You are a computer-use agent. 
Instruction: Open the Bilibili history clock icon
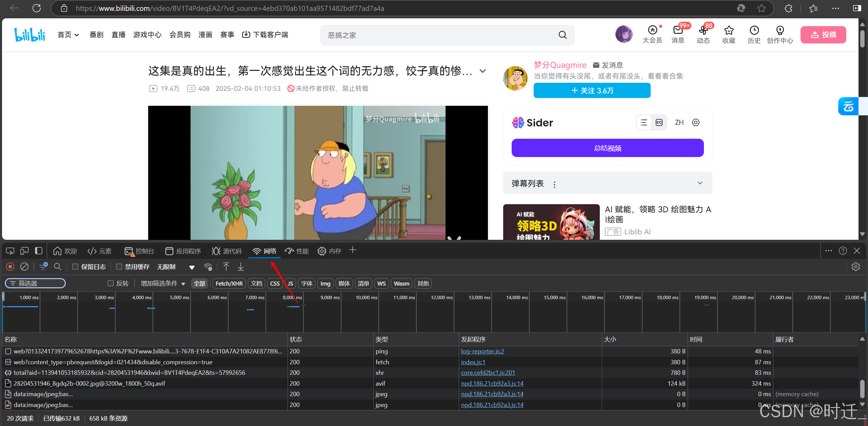click(754, 31)
